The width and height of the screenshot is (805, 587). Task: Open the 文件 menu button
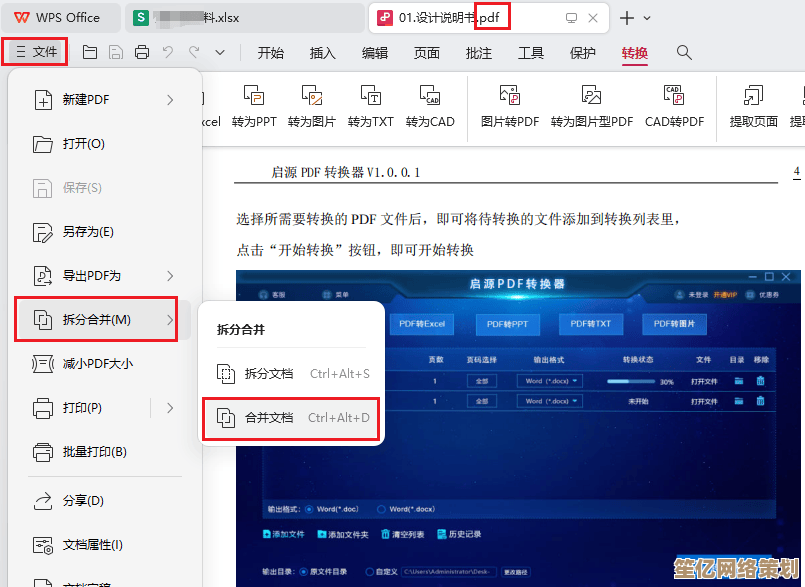click(x=36, y=52)
